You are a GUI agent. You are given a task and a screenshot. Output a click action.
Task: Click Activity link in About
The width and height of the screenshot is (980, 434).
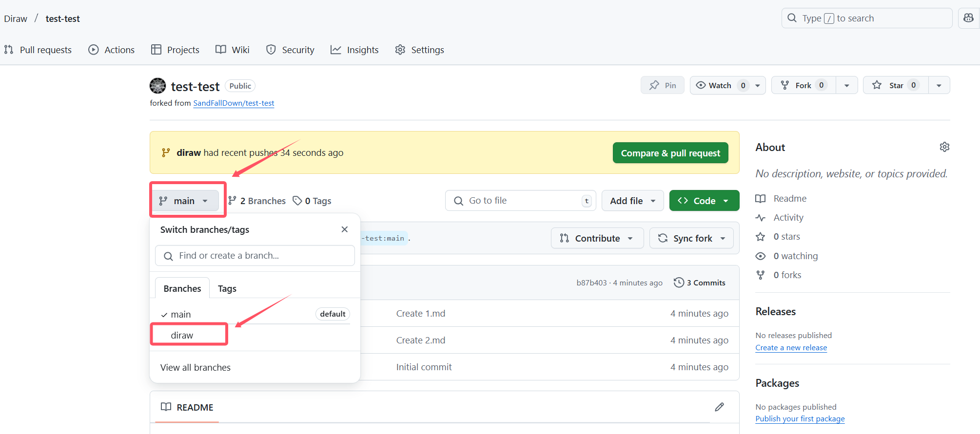788,218
